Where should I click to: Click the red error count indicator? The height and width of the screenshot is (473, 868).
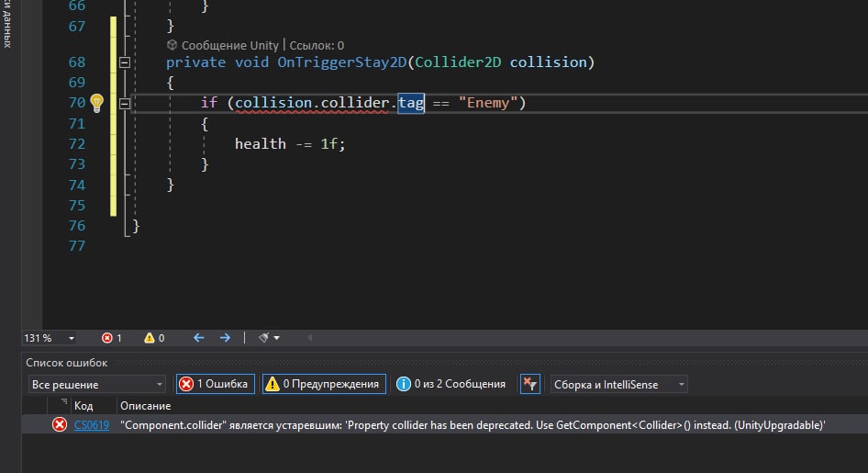112,338
